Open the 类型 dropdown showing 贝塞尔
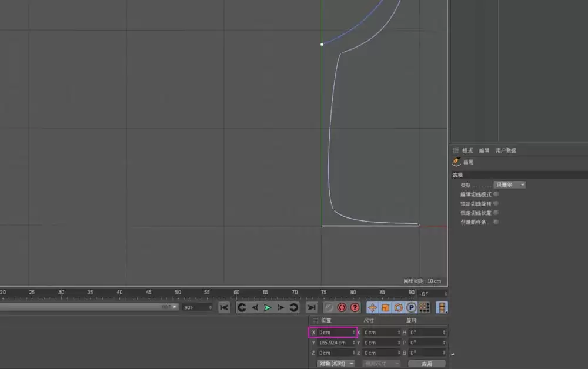This screenshot has height=369, width=588. (510, 184)
